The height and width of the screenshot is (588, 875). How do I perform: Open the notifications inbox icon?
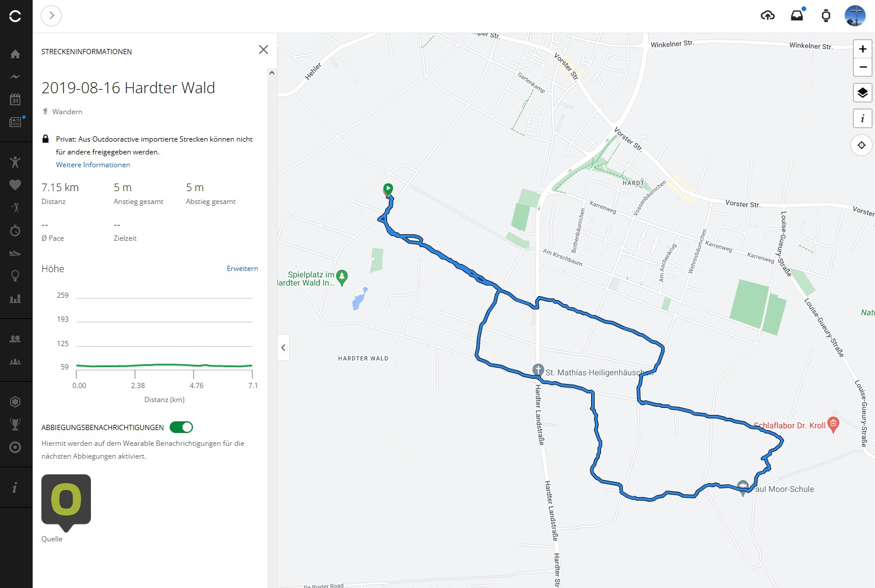(x=797, y=16)
